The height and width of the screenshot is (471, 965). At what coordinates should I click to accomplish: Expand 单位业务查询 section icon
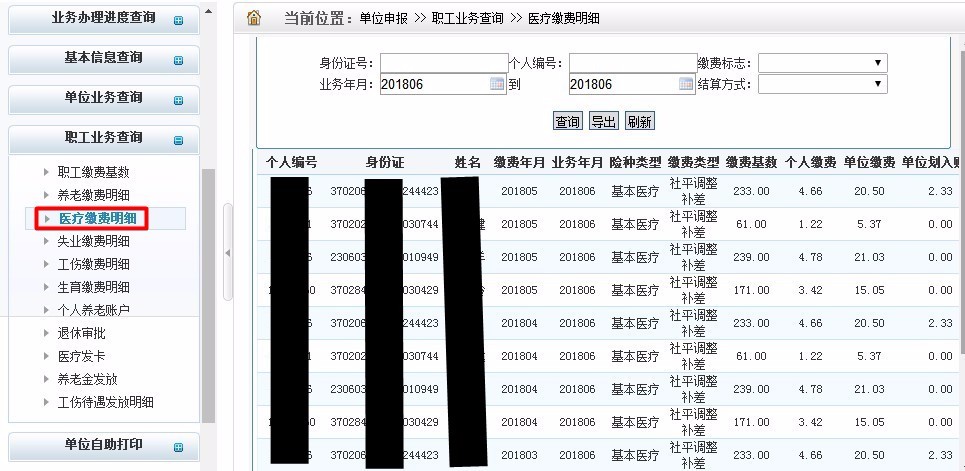coord(178,100)
